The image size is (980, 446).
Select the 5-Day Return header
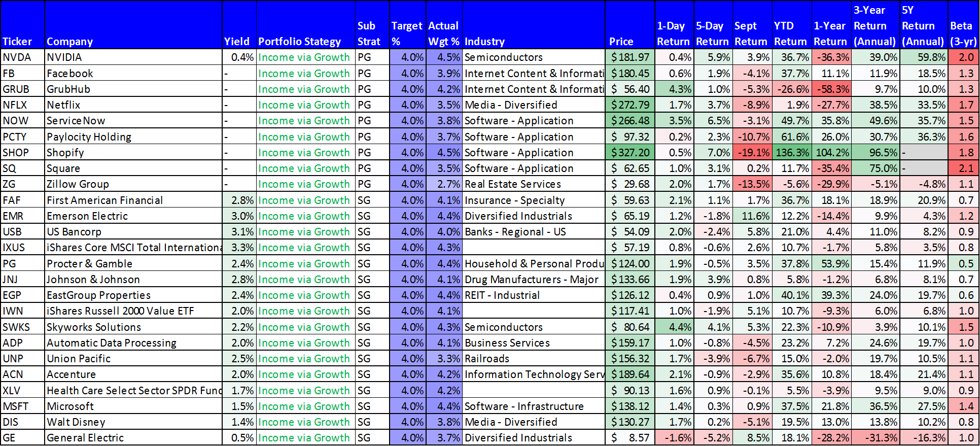pos(713,25)
